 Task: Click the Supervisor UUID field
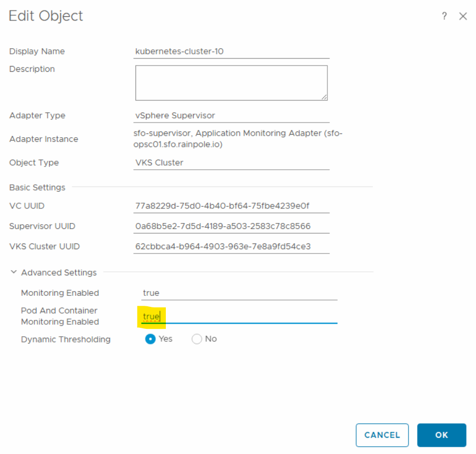click(231, 226)
